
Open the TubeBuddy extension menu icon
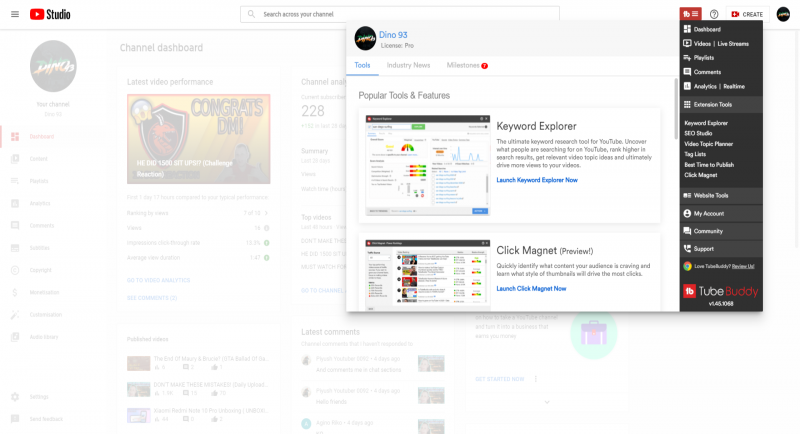click(690, 14)
